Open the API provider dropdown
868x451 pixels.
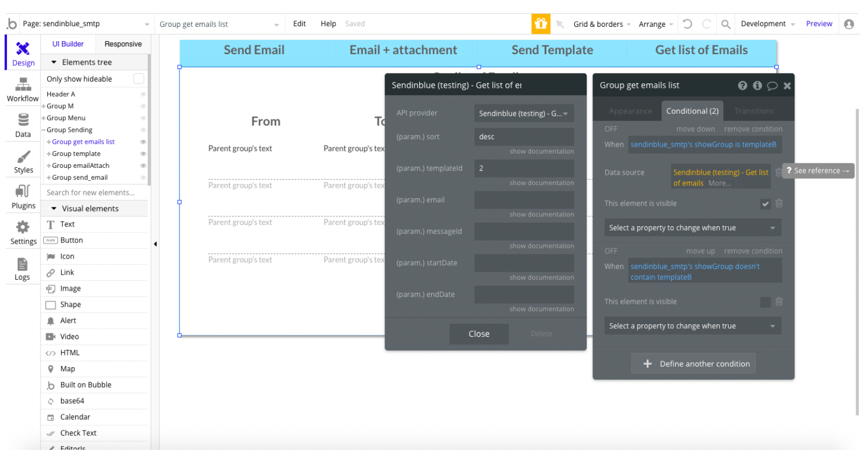524,113
